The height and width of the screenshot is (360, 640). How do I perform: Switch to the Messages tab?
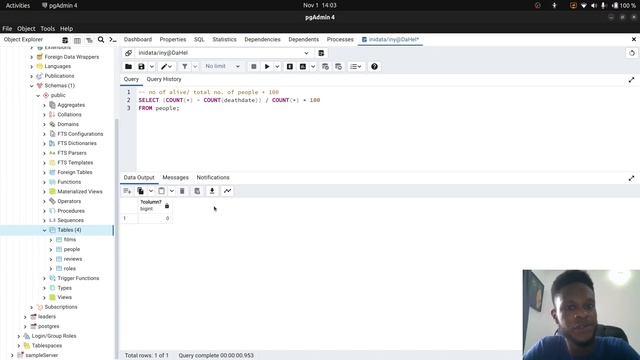(176, 178)
